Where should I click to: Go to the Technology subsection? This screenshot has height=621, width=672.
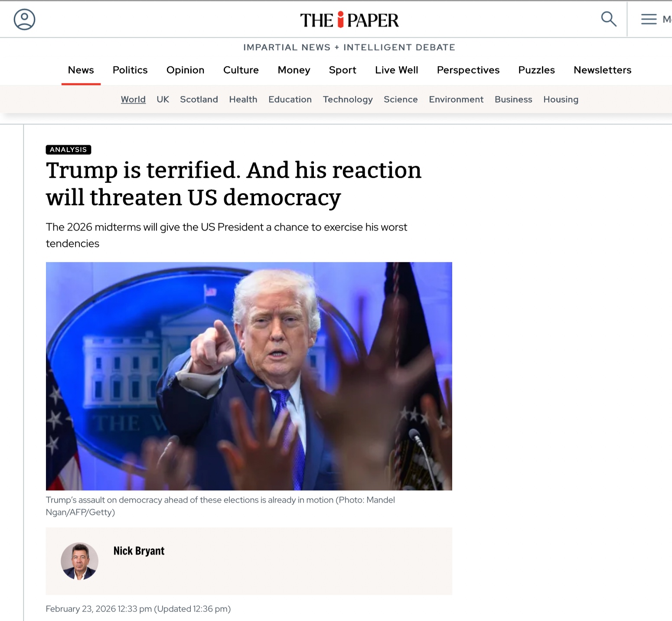click(x=348, y=100)
